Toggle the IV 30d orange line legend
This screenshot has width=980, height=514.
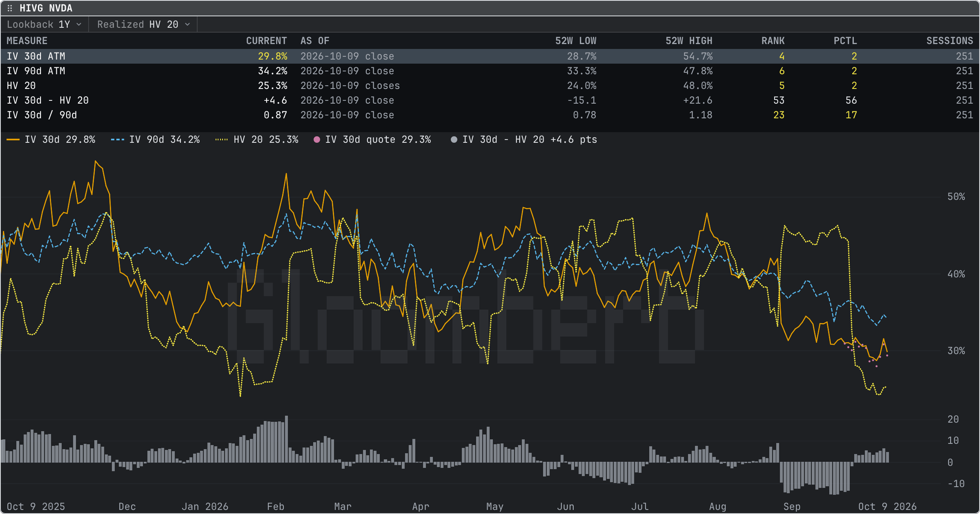(x=51, y=140)
